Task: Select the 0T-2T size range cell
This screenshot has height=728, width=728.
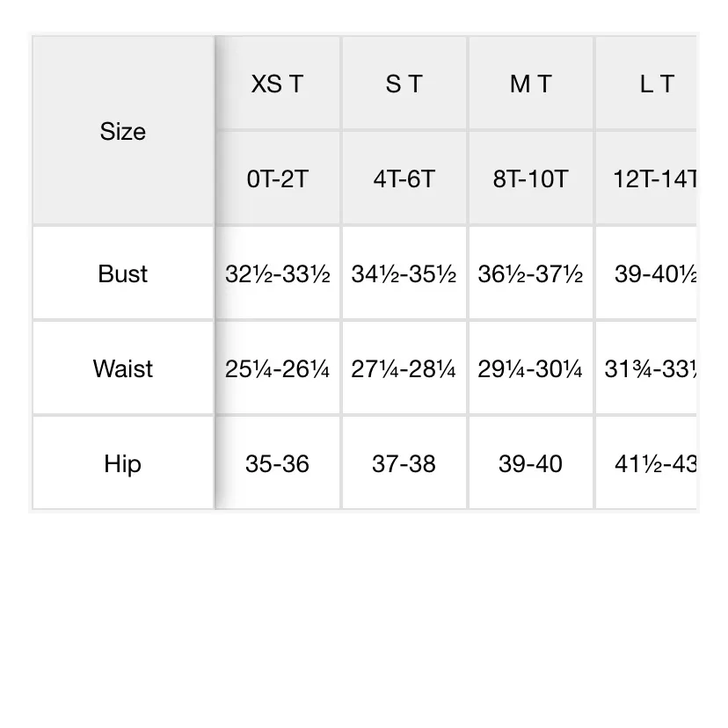Action: click(x=278, y=179)
